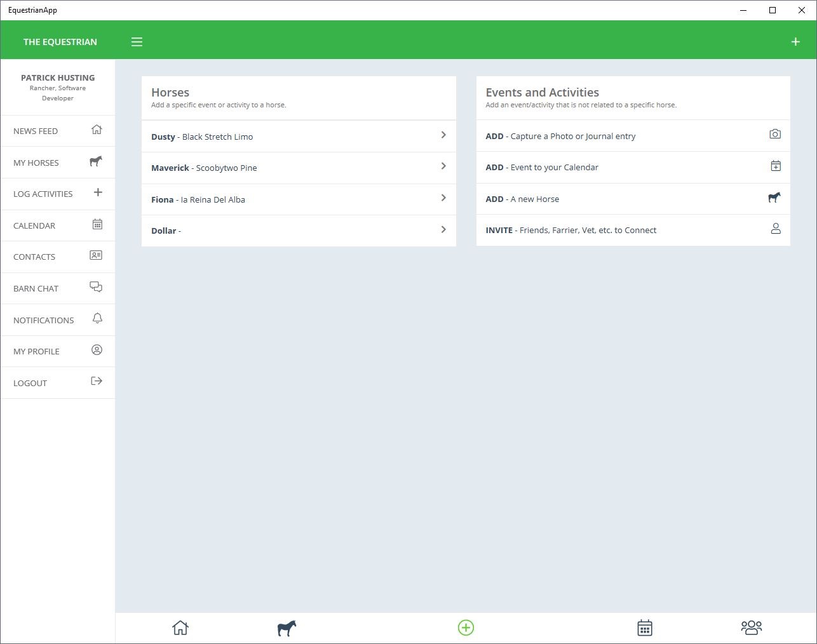Screen dimensions: 817x644
Task: Expand the Dusty row chevron
Action: pyautogui.click(x=443, y=135)
